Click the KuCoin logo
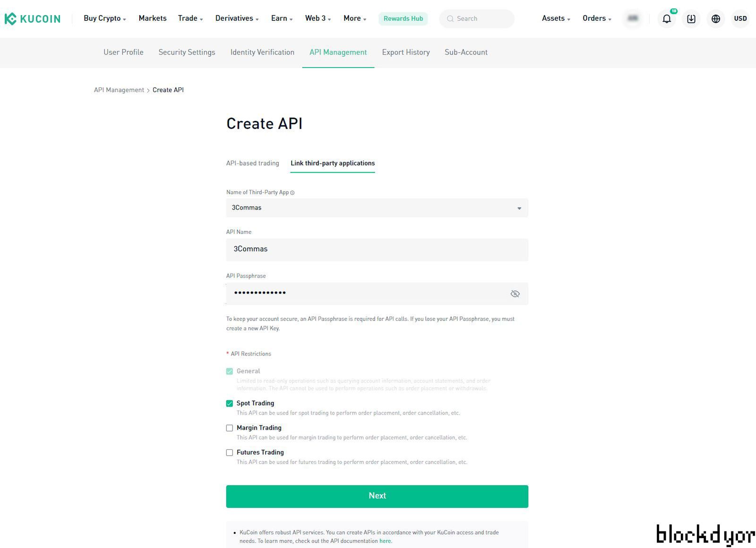The height and width of the screenshot is (548, 756). click(x=33, y=18)
